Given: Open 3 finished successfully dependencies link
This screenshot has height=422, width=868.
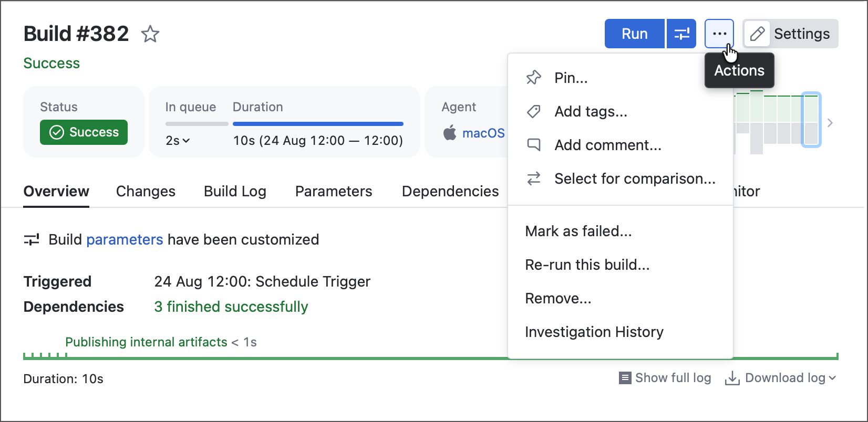Looking at the screenshot, I should (x=231, y=307).
